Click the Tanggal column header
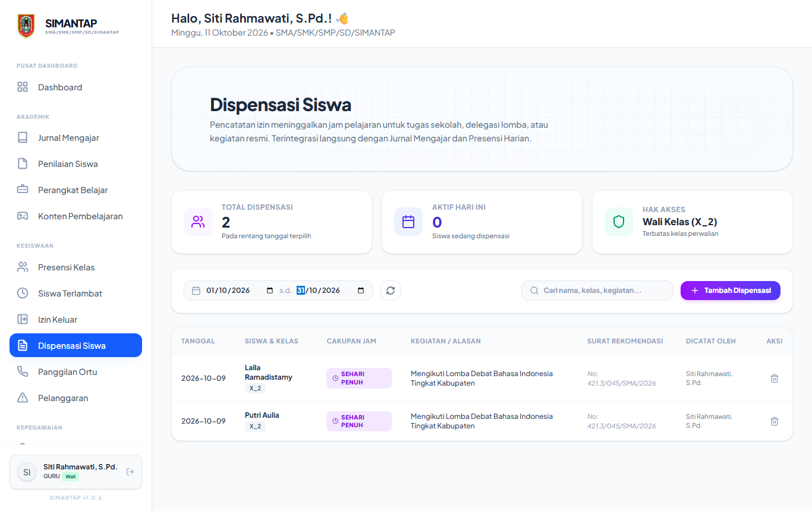The image size is (812, 511). 198,341
